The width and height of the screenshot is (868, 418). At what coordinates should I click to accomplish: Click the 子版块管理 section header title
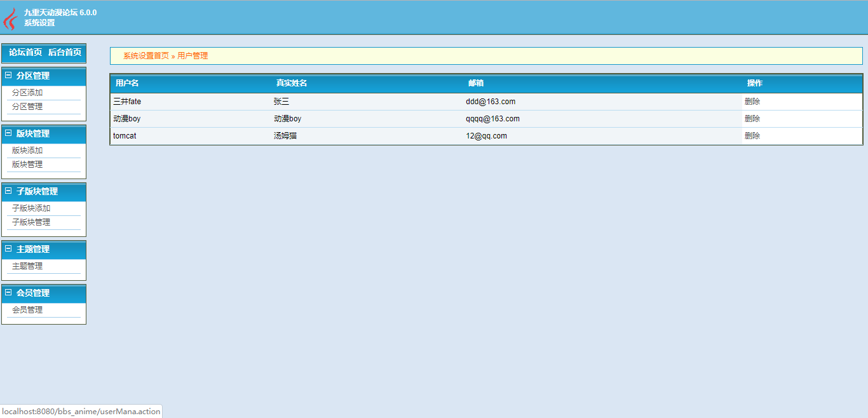click(37, 191)
